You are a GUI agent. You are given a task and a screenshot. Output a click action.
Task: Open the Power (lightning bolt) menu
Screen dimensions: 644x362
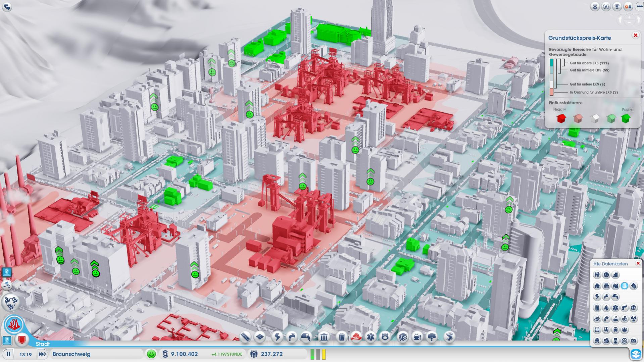(x=278, y=337)
